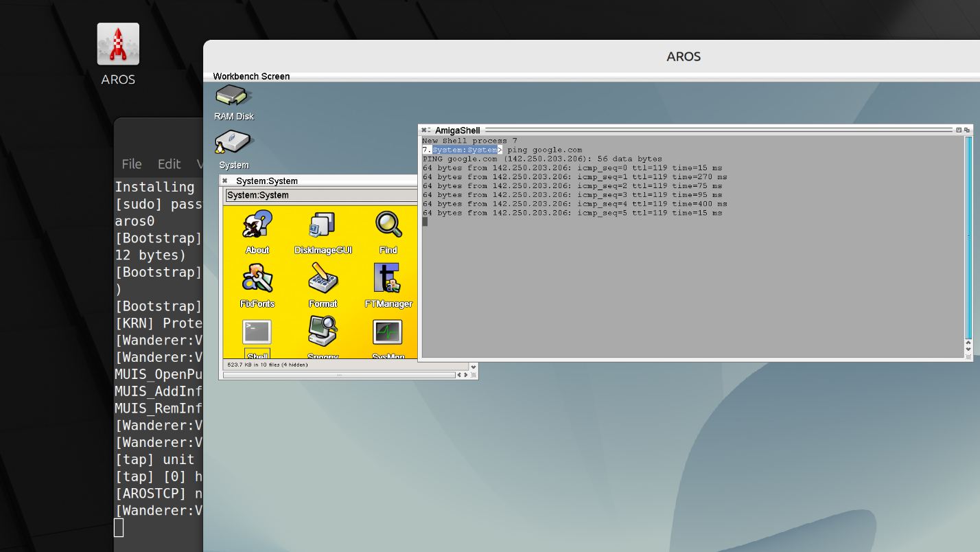Click the System drawer scroll down arrow

click(x=473, y=366)
